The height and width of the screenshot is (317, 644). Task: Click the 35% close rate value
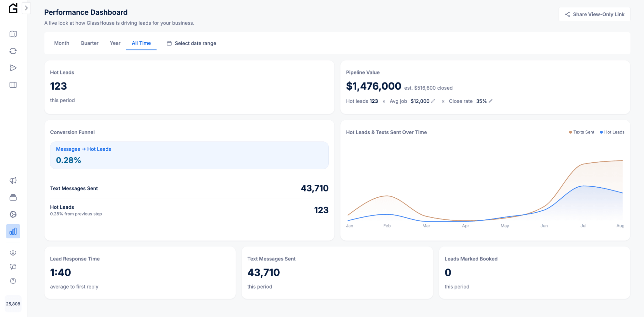click(481, 101)
